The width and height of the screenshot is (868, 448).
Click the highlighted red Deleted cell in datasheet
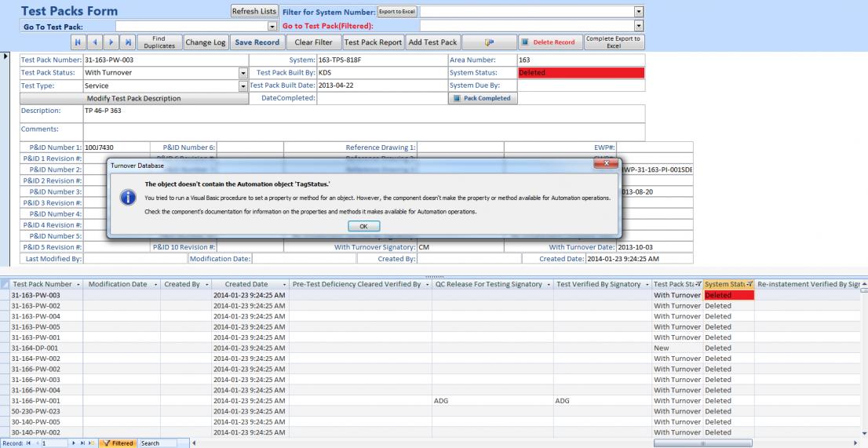coord(728,295)
